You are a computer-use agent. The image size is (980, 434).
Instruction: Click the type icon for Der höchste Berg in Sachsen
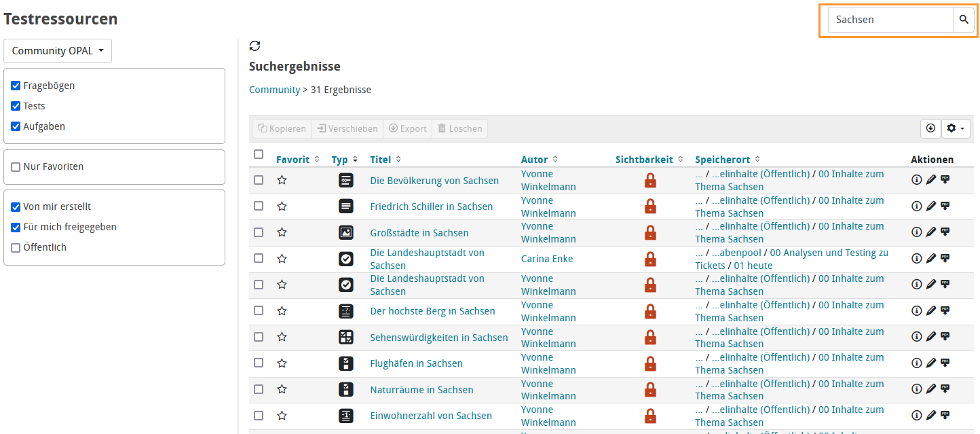(x=346, y=310)
